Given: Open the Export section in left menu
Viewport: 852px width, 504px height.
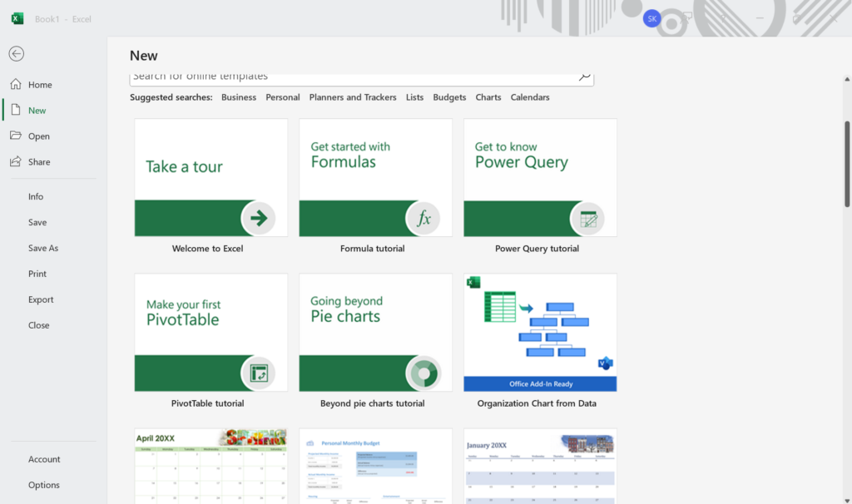Looking at the screenshot, I should 40,299.
